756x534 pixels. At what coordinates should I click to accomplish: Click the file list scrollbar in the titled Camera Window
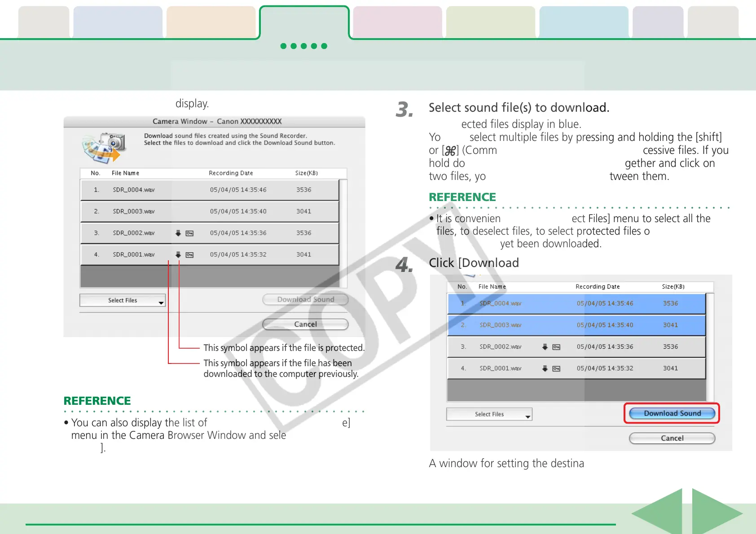[343, 233]
